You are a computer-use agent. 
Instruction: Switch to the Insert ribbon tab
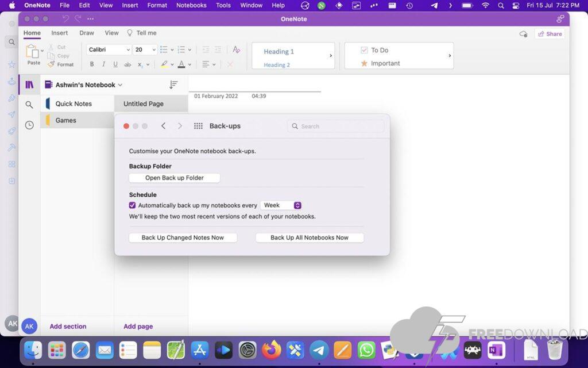[x=60, y=33]
